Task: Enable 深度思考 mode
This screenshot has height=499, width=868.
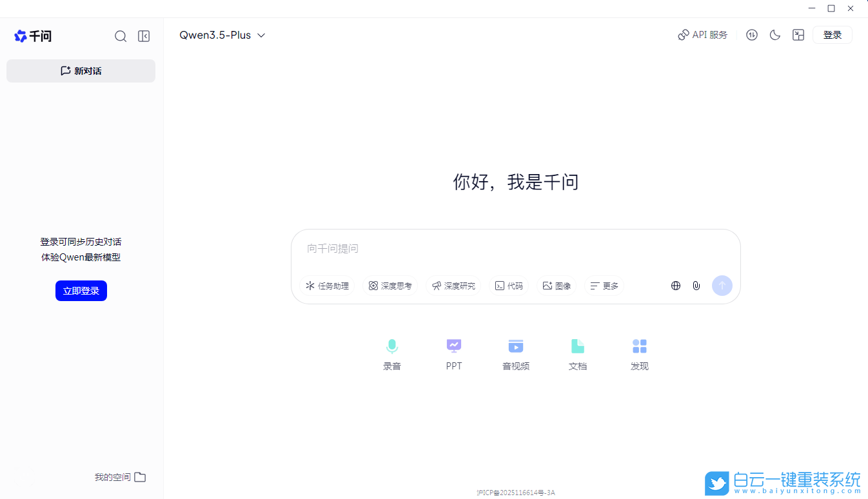Action: (390, 286)
